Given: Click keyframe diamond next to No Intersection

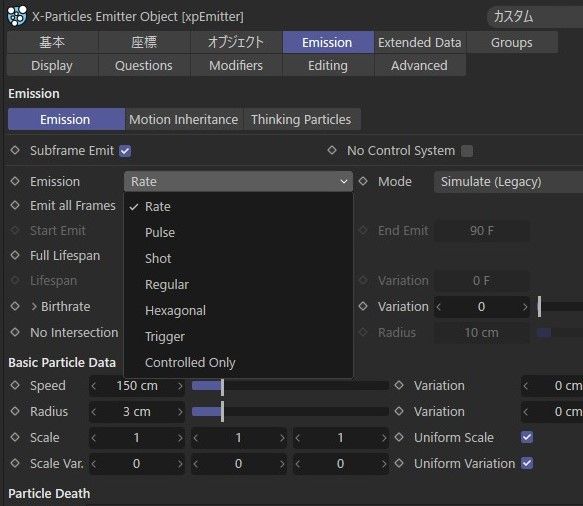Looking at the screenshot, I should click(15, 332).
